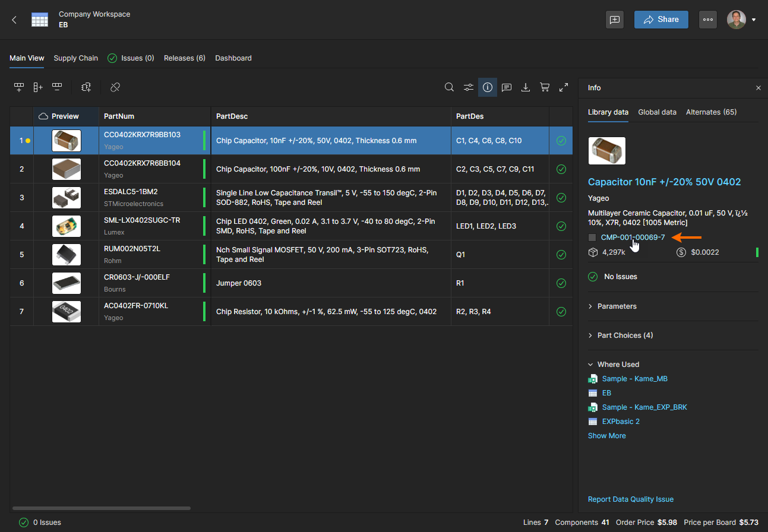This screenshot has width=768, height=532.
Task: Click the checkbox beside CMP-001-00069-7
Action: coord(592,237)
